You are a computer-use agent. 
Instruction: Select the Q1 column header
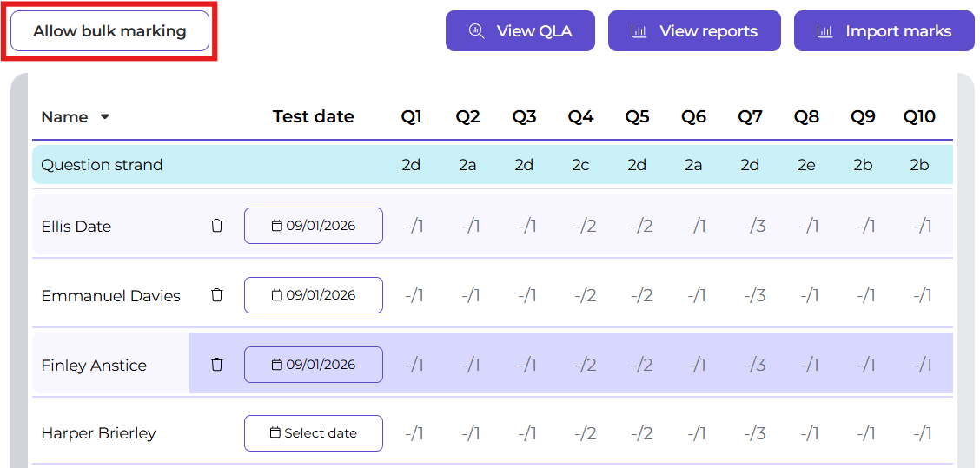(411, 117)
